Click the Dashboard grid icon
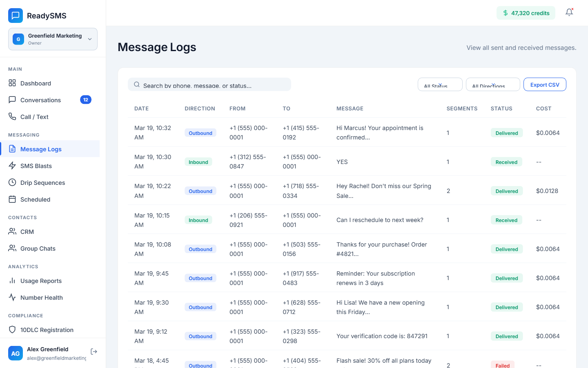Screen dimensions: 588x368 coord(12,83)
